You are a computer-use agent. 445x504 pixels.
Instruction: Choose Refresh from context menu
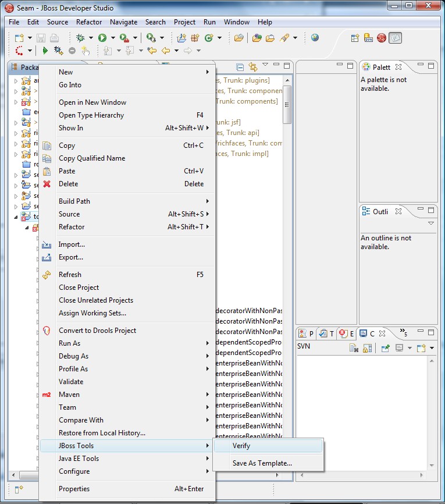pyautogui.click(x=127, y=275)
